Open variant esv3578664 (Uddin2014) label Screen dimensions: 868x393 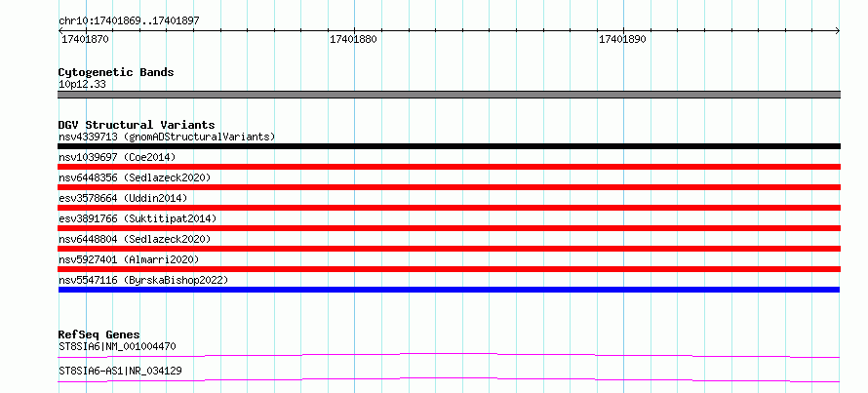tap(123, 198)
